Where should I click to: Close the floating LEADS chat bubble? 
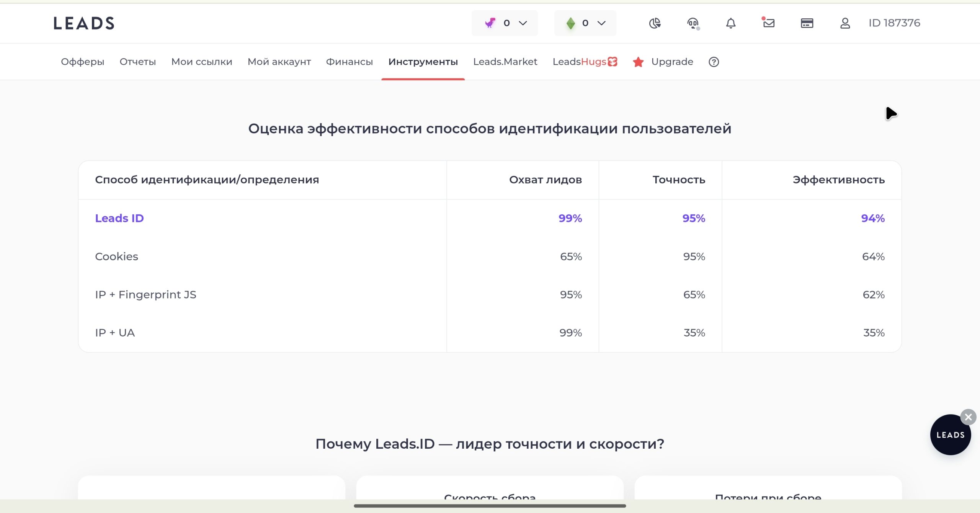(968, 417)
